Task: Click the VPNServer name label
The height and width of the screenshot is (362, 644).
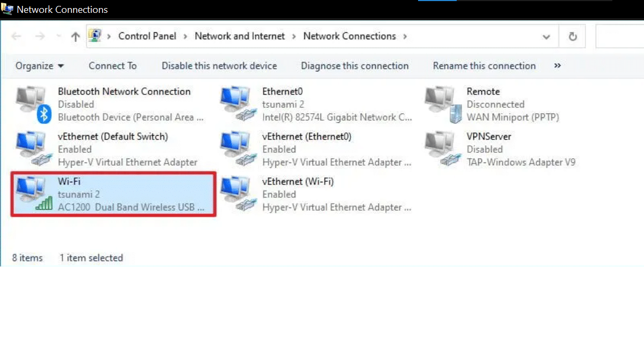Action: point(489,137)
